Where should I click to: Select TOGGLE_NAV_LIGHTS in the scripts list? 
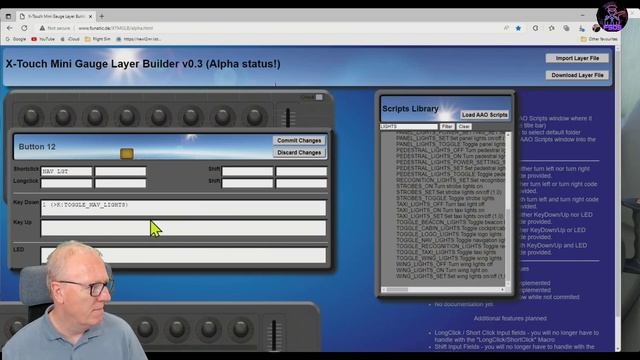click(x=451, y=240)
